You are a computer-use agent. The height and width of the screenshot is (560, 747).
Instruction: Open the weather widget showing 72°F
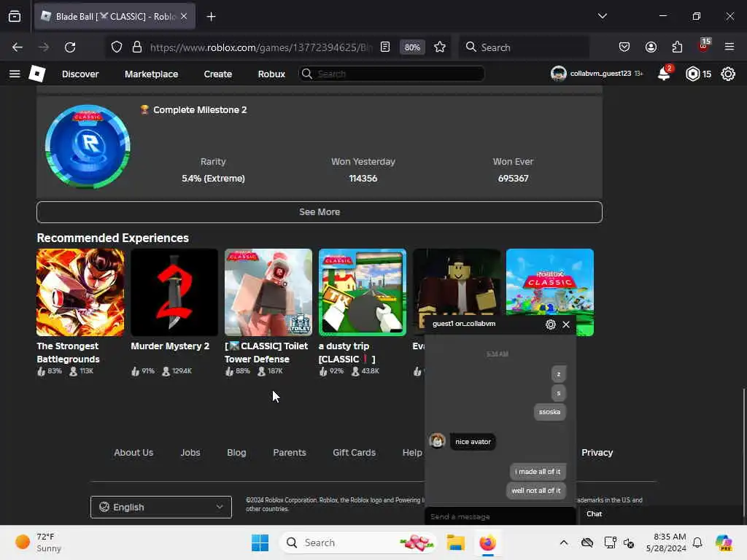(39, 542)
